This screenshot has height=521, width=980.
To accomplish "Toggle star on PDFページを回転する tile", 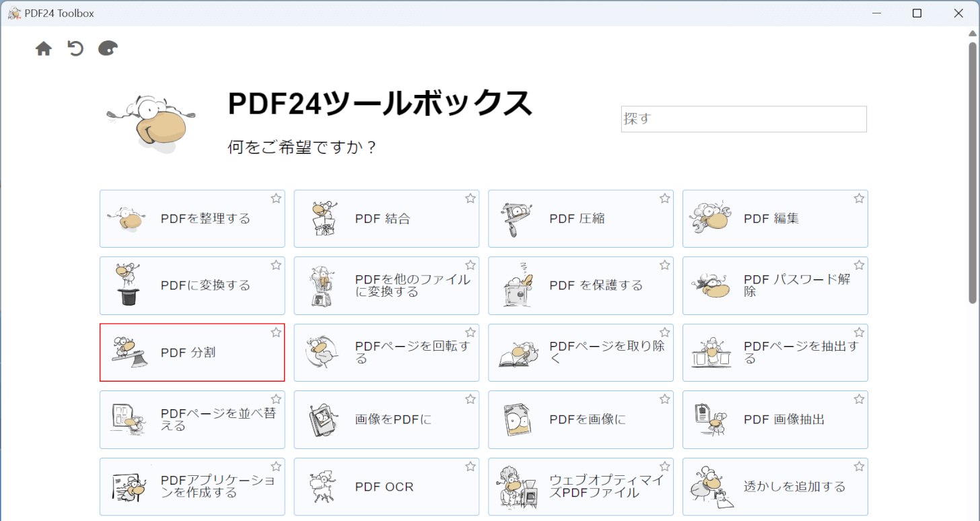I will (x=470, y=333).
